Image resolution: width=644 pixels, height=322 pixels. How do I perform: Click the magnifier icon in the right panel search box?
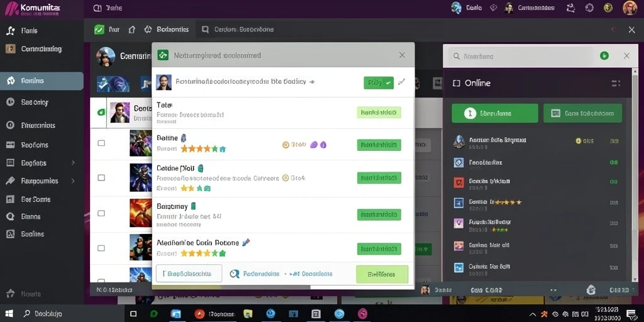coord(457,56)
